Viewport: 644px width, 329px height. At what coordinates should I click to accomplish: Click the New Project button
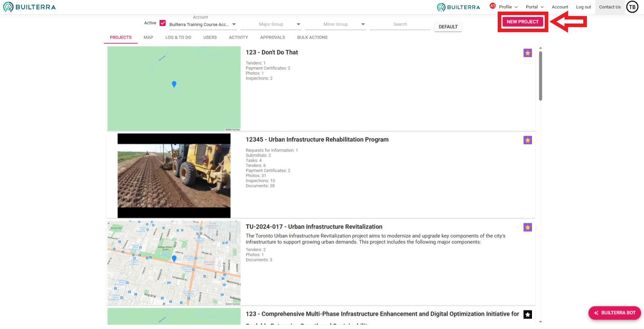pyautogui.click(x=523, y=22)
